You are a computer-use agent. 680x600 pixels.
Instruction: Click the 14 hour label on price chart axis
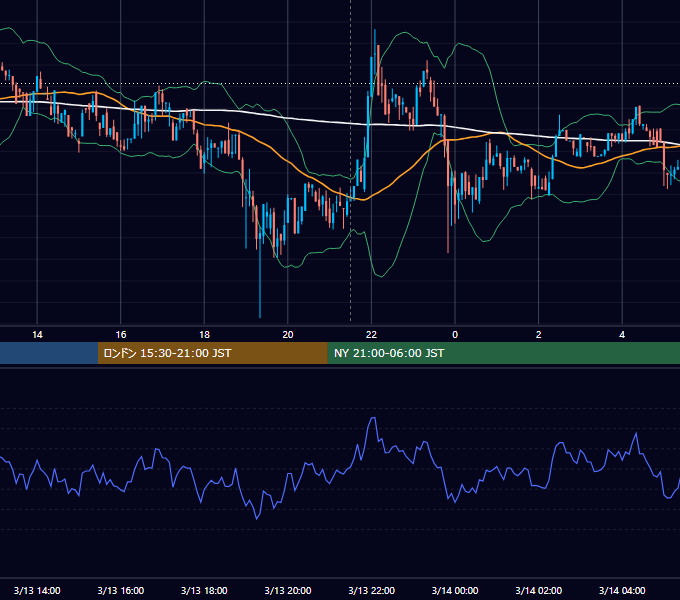coord(37,335)
